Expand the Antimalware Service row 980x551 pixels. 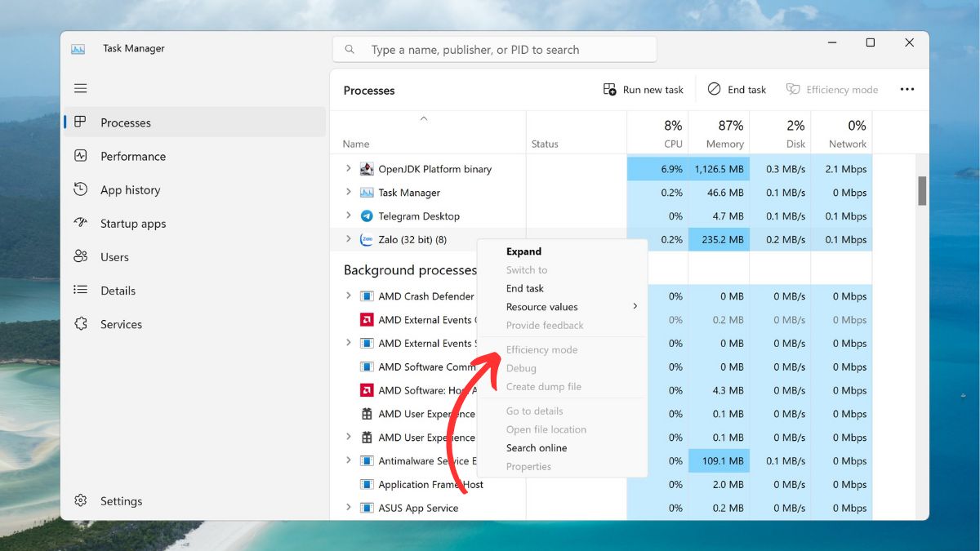(x=348, y=461)
